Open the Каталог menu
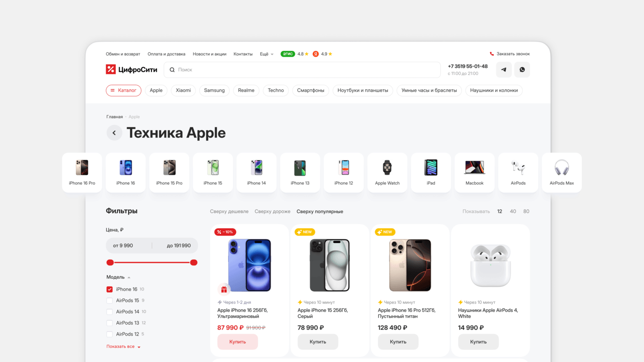This screenshot has height=362, width=644. pos(124,90)
